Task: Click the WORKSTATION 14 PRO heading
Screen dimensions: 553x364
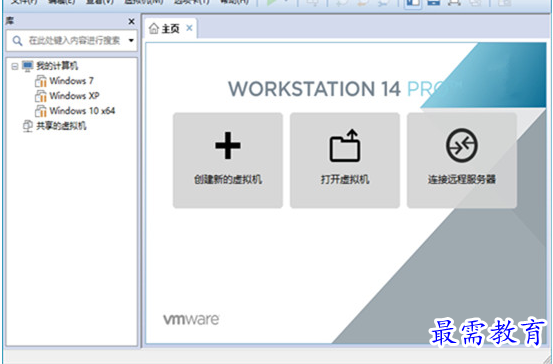Action: tap(346, 89)
